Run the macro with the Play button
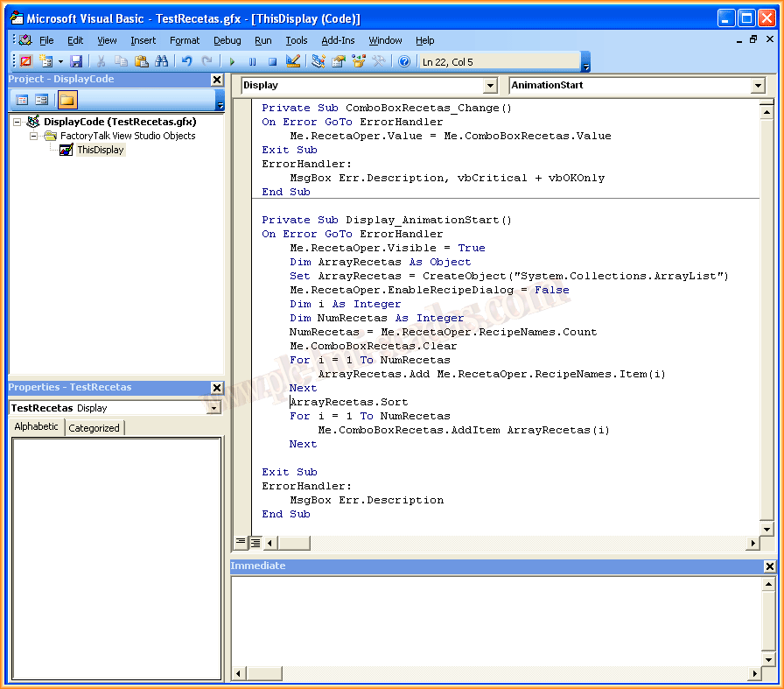The height and width of the screenshot is (689, 784). point(233,61)
